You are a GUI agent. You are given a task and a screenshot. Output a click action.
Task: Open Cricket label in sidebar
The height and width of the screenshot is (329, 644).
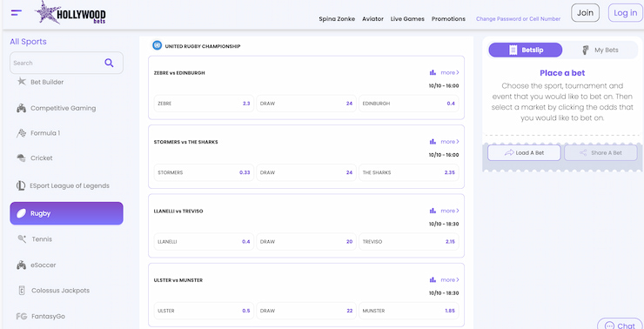point(42,158)
